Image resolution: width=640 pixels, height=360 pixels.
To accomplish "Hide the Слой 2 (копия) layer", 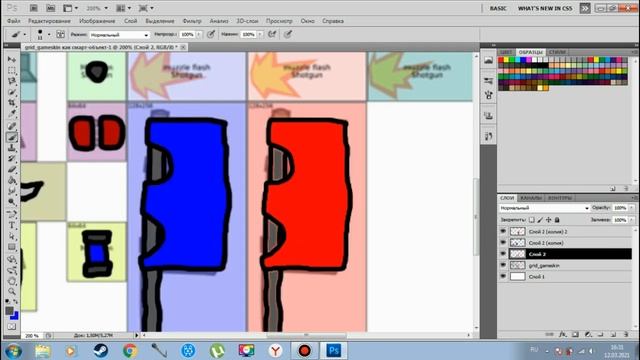I will click(x=503, y=242).
